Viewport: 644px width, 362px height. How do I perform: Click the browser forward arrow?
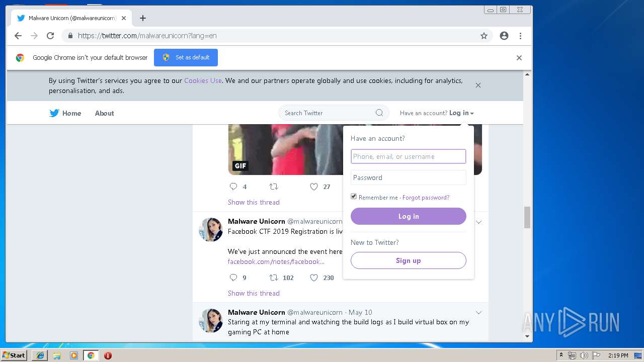pyautogui.click(x=34, y=36)
